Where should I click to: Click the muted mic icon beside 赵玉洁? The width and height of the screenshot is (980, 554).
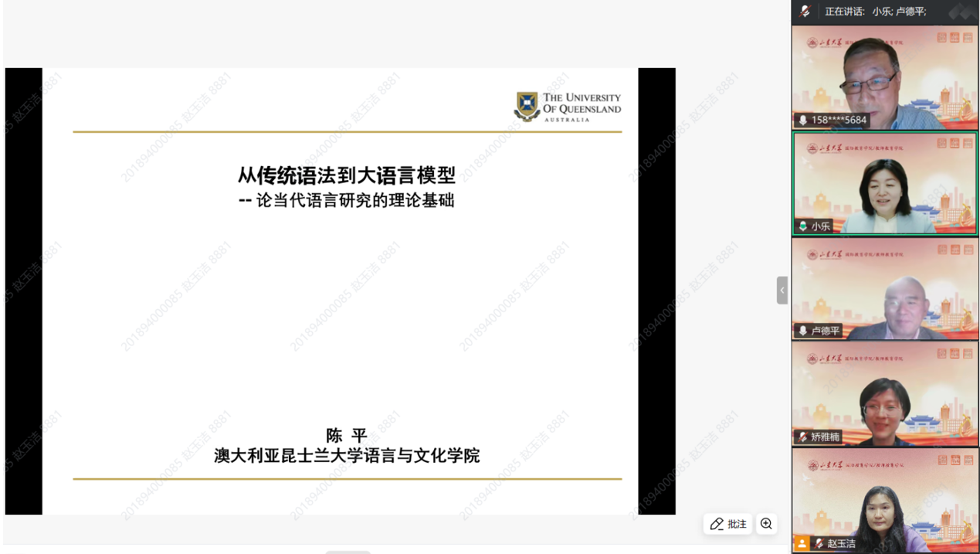click(x=819, y=544)
